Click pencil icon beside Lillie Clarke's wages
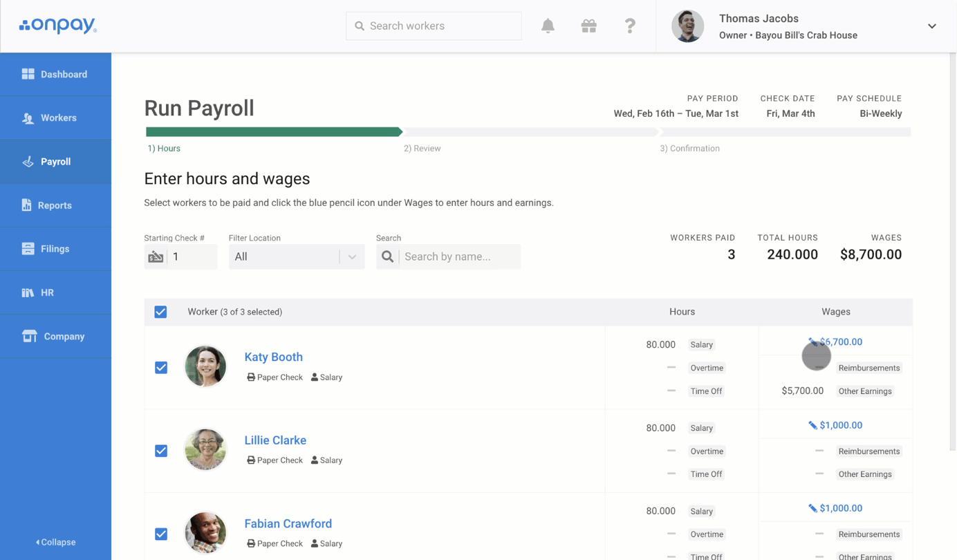The height and width of the screenshot is (560, 957). pyautogui.click(x=812, y=425)
